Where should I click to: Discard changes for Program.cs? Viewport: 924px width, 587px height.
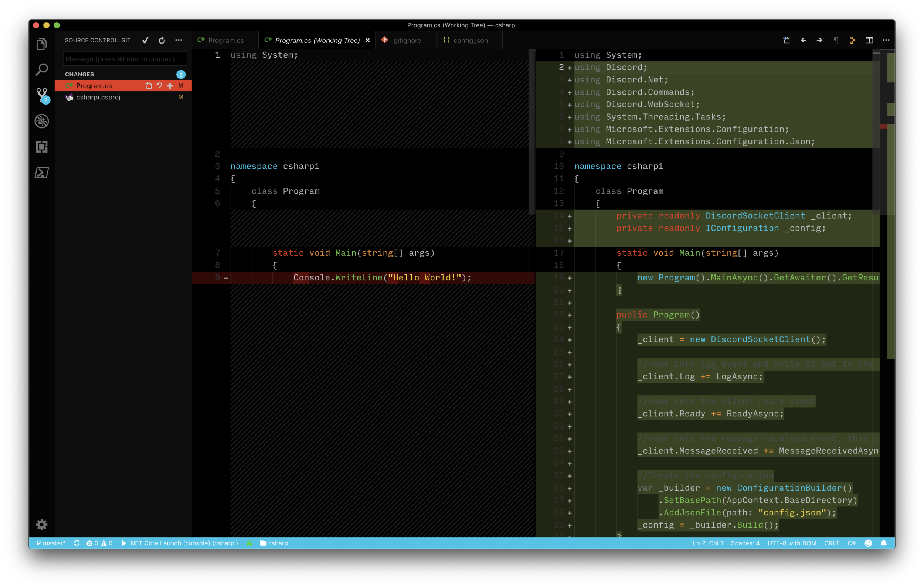coord(159,85)
